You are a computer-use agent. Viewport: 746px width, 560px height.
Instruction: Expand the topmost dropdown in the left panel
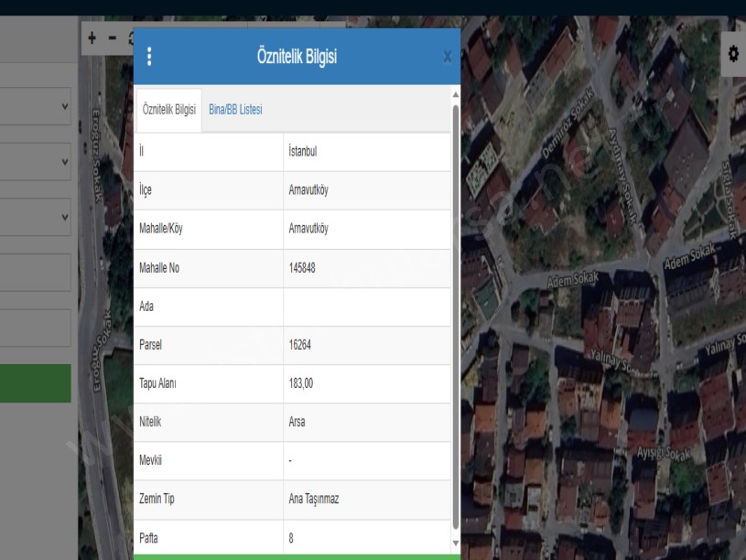[x=35, y=106]
